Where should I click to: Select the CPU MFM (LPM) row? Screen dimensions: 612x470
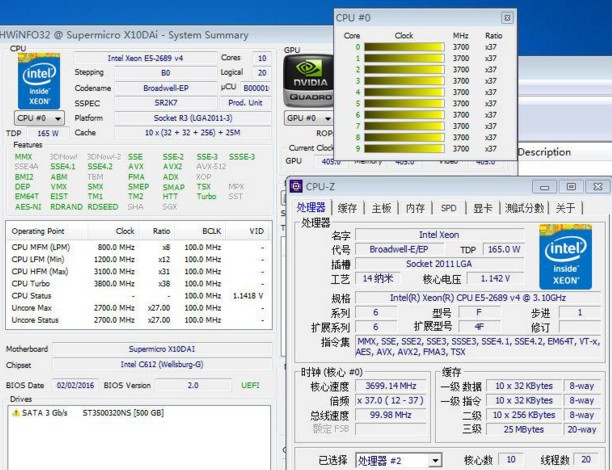click(x=139, y=247)
